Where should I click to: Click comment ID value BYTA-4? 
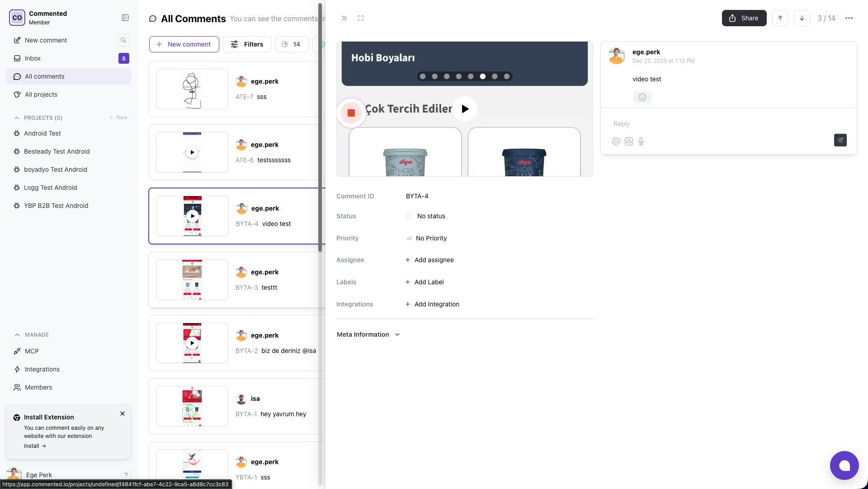417,196
